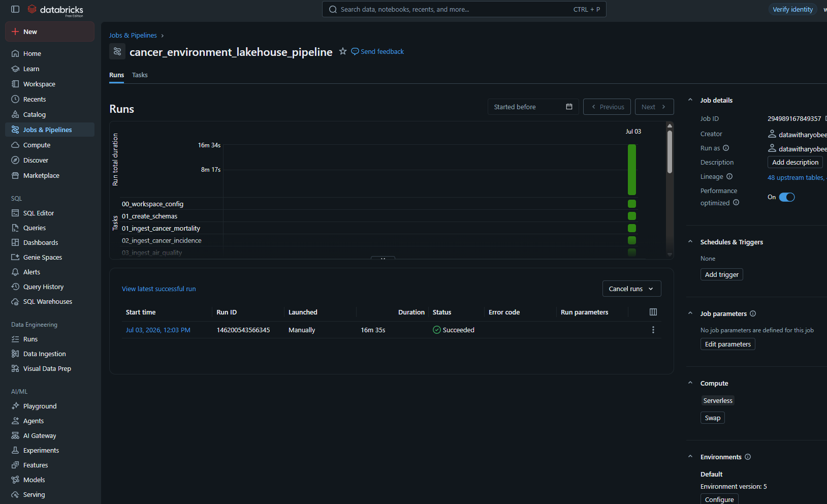Click the Add trigger button
Screen dimensions: 827x504
[x=722, y=274]
